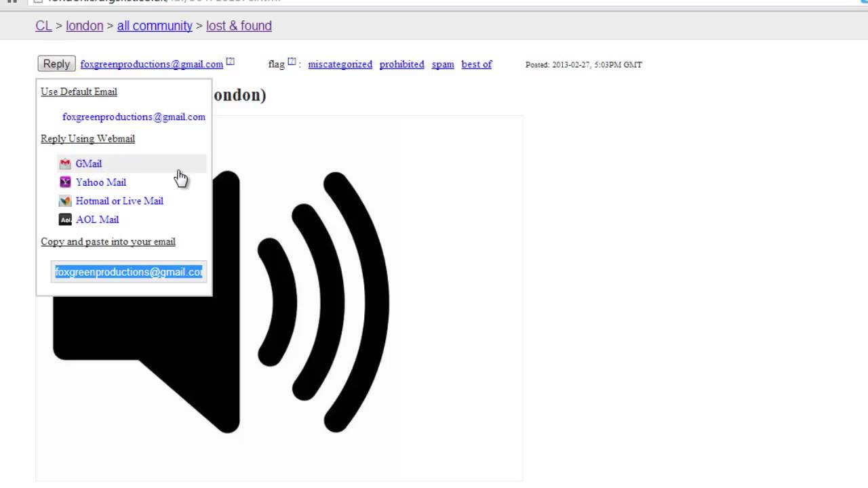Click the Yahoo Mail purple icon
This screenshot has width=868, height=488.
(65, 182)
